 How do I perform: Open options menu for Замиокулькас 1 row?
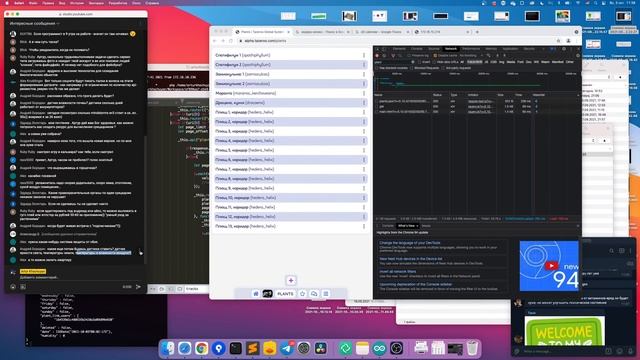pos(364,74)
